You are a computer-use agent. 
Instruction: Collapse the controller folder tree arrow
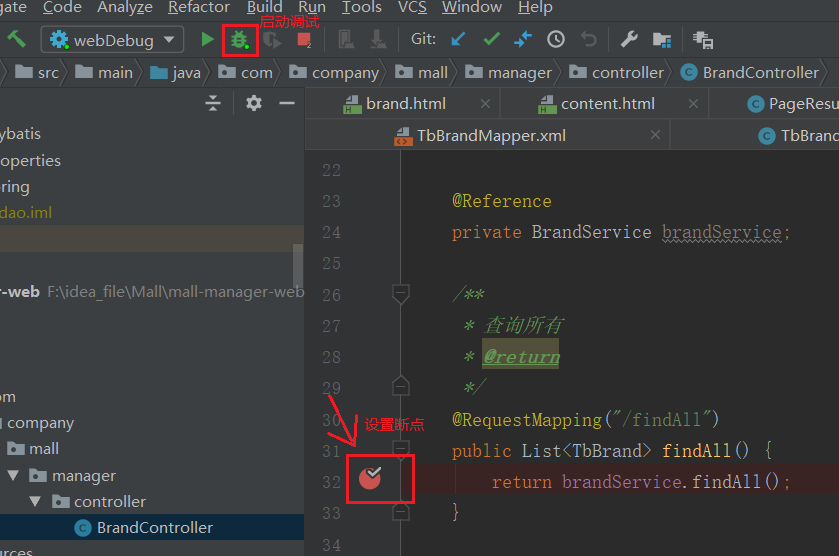(x=35, y=501)
